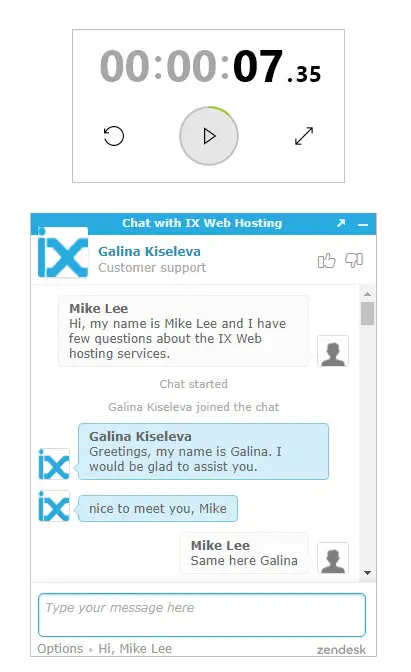The image size is (411, 672).
Task: Click the zendesk link
Action: (341, 650)
